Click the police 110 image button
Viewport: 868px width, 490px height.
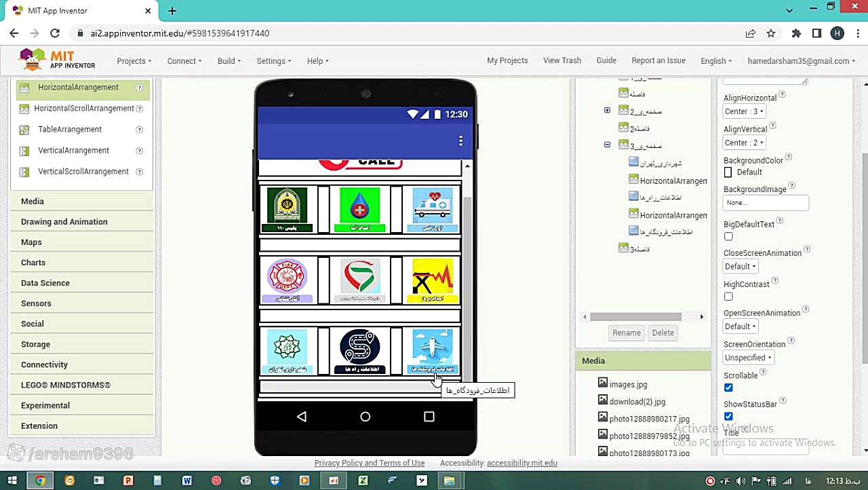(x=288, y=210)
